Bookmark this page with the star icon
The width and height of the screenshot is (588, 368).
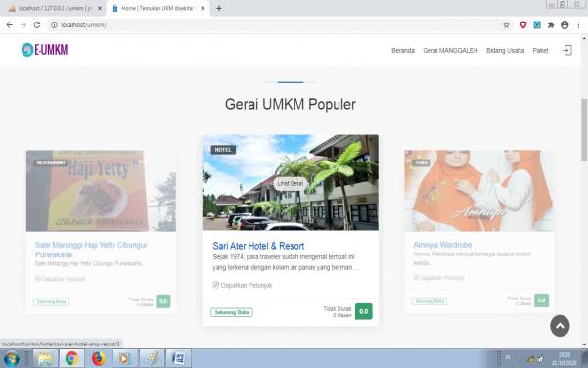[506, 25]
